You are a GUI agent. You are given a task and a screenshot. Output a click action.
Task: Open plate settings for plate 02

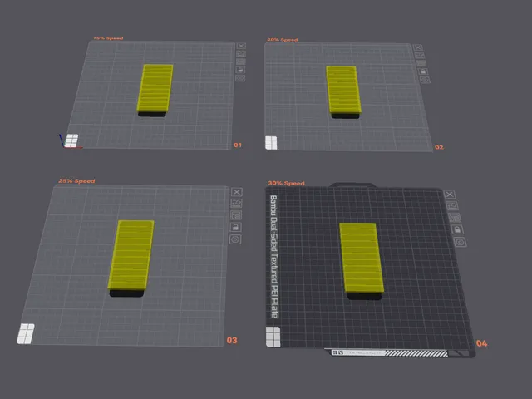point(425,80)
